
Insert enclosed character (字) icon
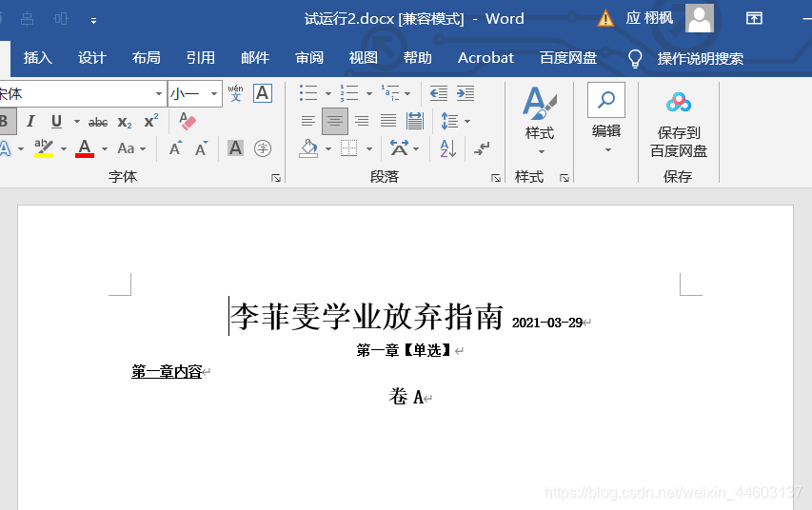pyautogui.click(x=263, y=148)
